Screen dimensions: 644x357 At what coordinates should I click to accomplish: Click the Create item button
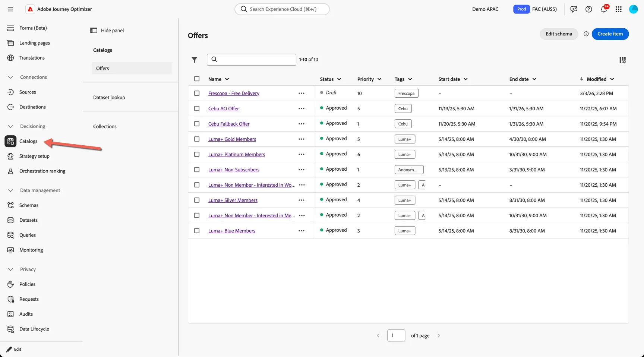click(x=610, y=34)
